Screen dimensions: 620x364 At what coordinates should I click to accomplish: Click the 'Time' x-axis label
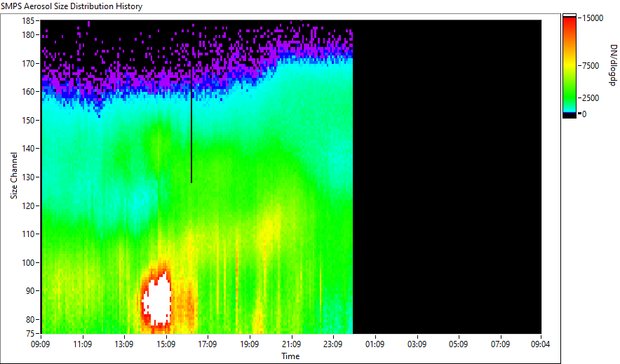click(290, 356)
